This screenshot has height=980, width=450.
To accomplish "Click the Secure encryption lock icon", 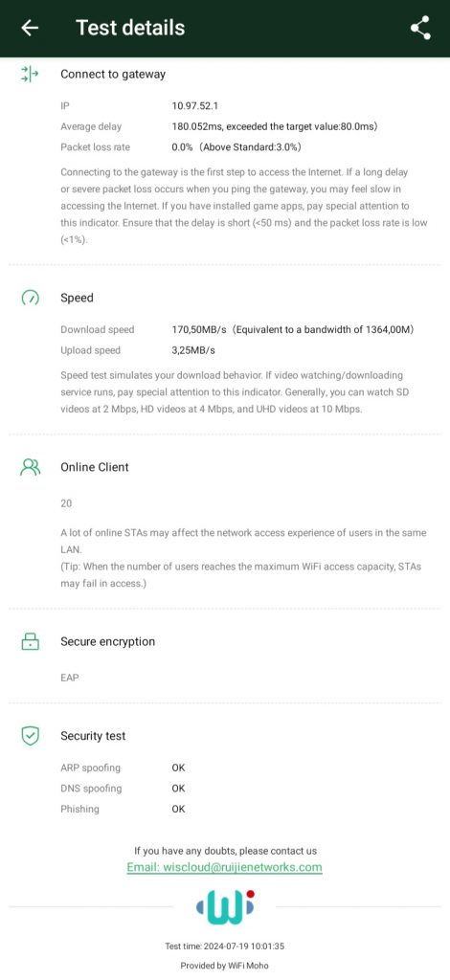I will tap(30, 641).
